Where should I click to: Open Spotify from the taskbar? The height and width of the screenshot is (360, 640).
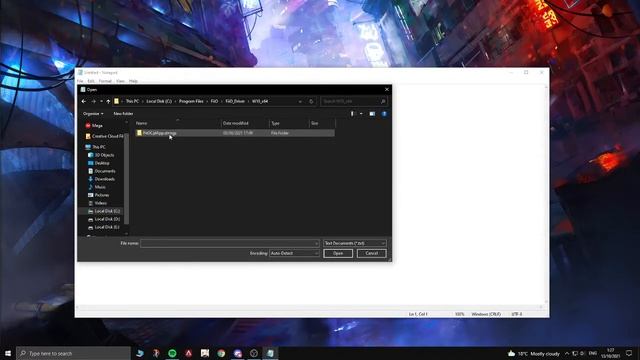click(x=172, y=353)
